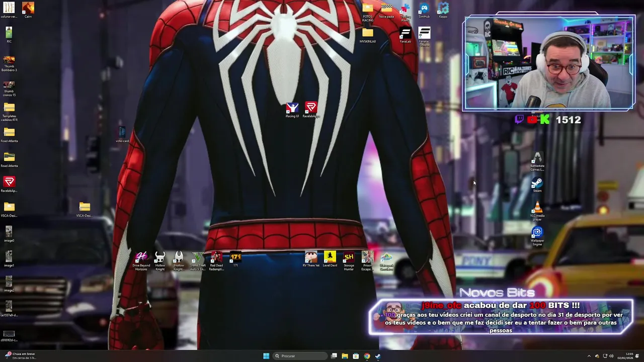The image size is (644, 362).
Task: Select the image1 file icon
Action: pos(9,259)
